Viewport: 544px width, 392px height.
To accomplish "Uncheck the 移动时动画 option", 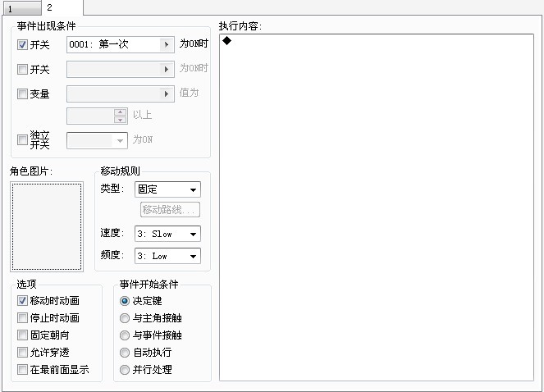I will tap(22, 300).
